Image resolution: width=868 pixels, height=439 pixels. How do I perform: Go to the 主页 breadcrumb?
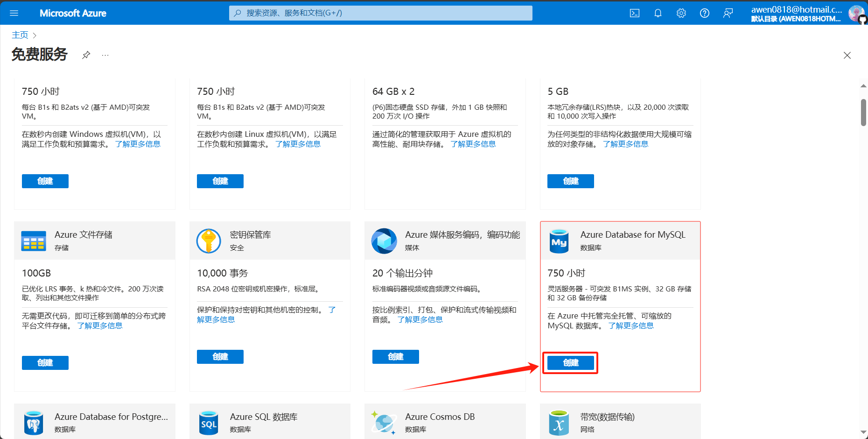pos(20,35)
